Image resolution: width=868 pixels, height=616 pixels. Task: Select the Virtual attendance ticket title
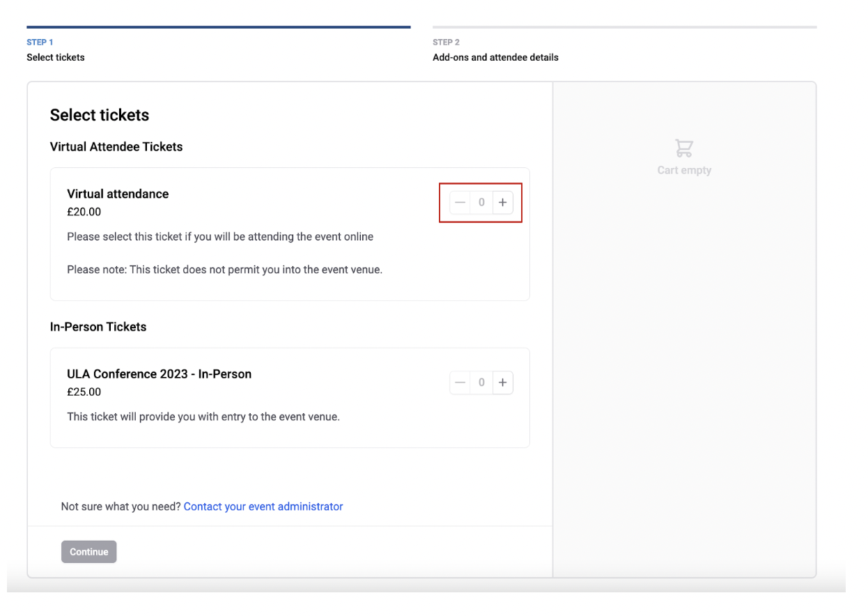118,194
